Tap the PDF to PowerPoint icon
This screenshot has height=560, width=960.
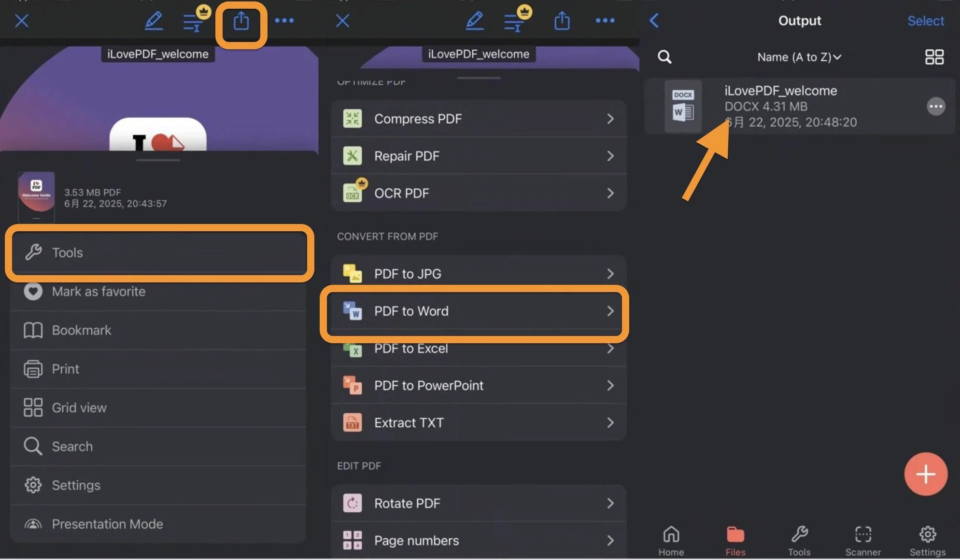tap(353, 385)
